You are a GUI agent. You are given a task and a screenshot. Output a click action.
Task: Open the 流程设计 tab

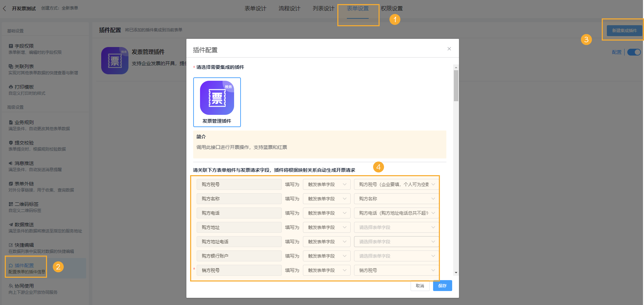pos(289,9)
